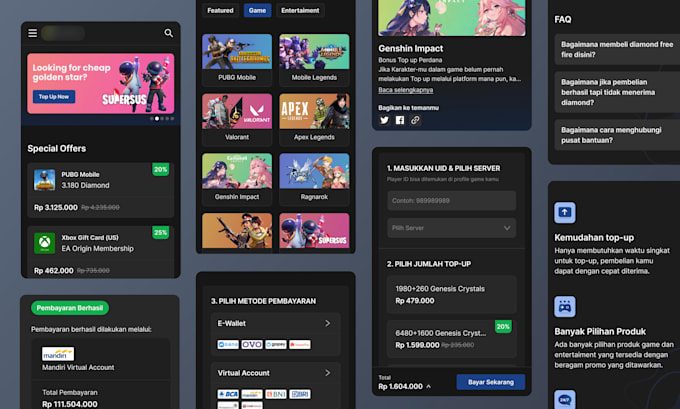Select the OVO e-wallet logo
680x409 pixels.
pos(252,344)
